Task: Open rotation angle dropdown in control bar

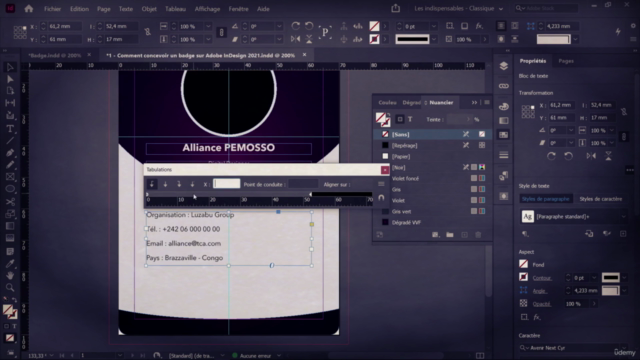Action: coord(279,26)
